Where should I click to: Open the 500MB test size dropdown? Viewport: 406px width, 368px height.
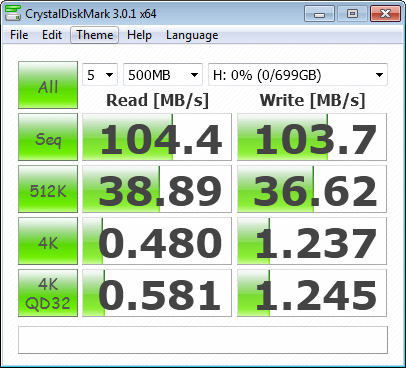tap(163, 75)
